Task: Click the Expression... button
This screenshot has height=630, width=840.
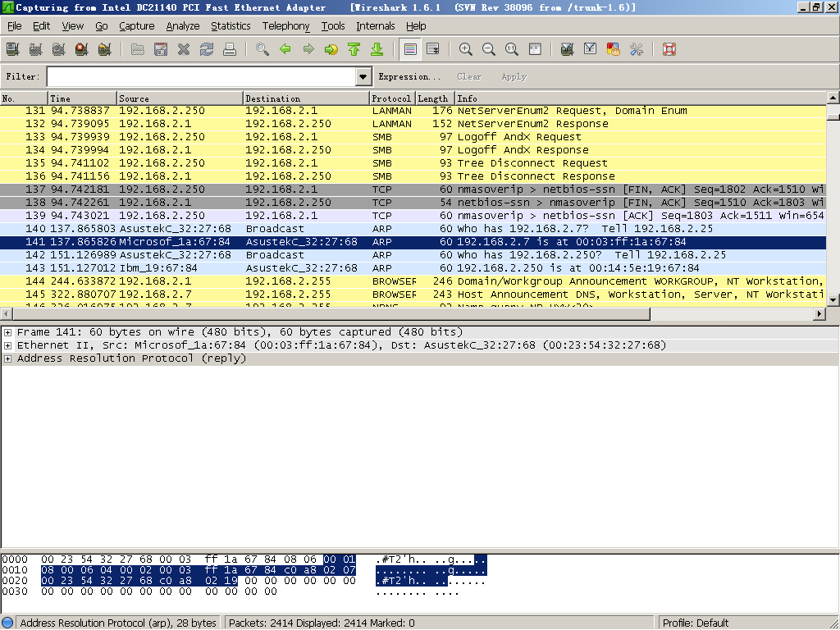Action: [x=409, y=77]
